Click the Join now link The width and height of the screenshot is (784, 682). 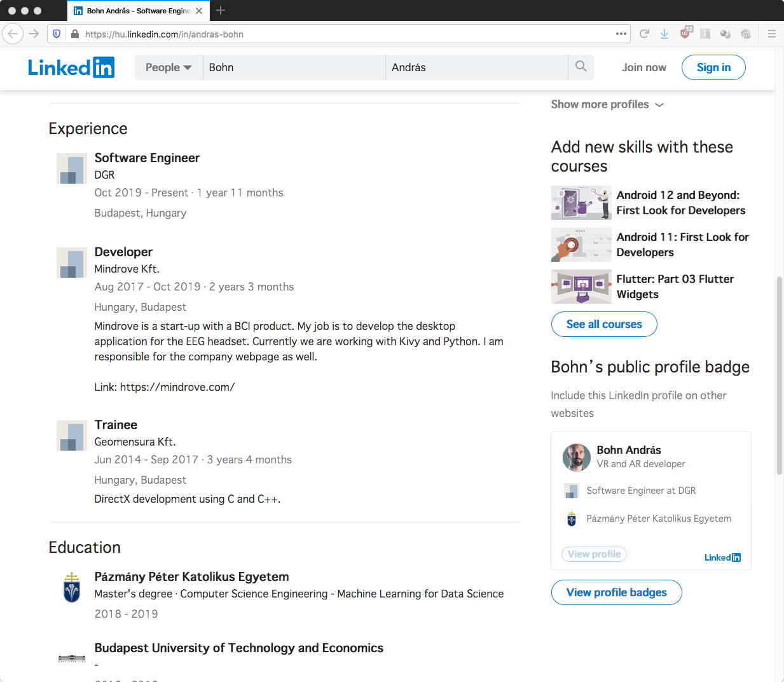click(644, 67)
